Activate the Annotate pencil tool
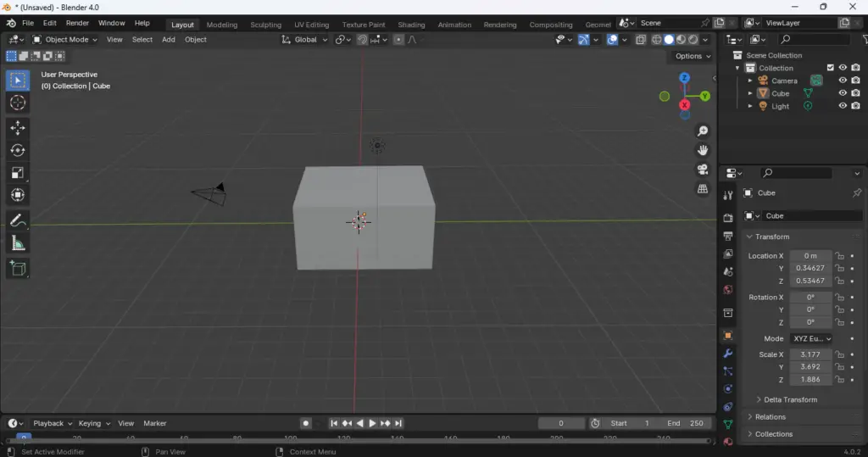The width and height of the screenshot is (868, 457). (x=18, y=220)
